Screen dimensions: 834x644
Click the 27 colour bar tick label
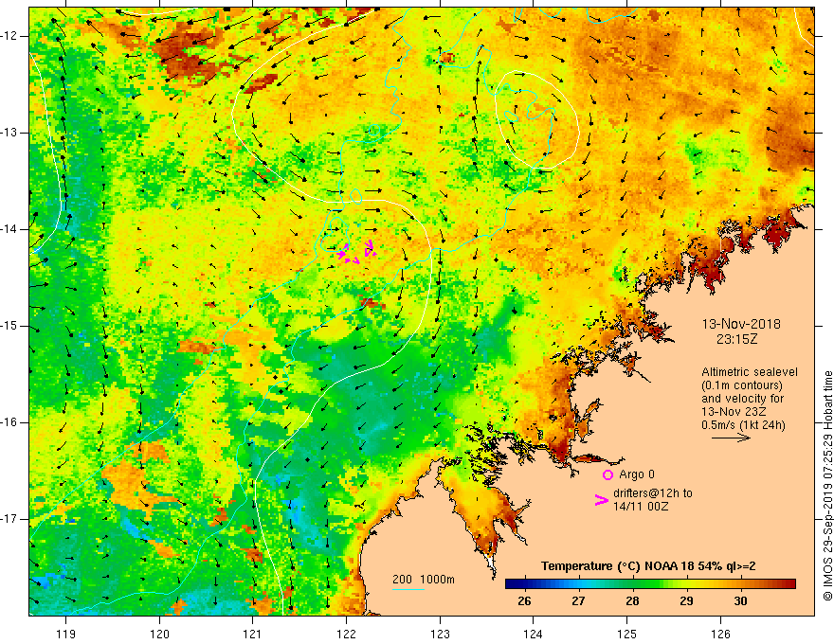click(x=578, y=601)
